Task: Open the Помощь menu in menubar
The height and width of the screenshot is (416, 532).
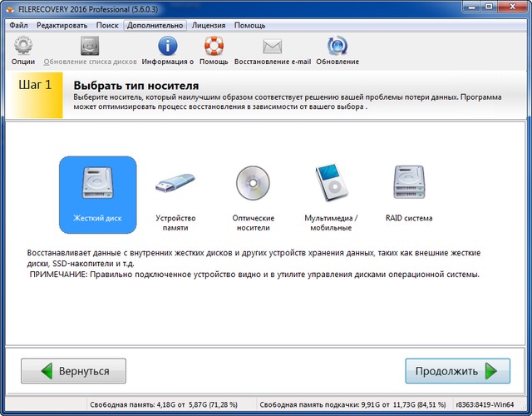Action: pyautogui.click(x=249, y=26)
